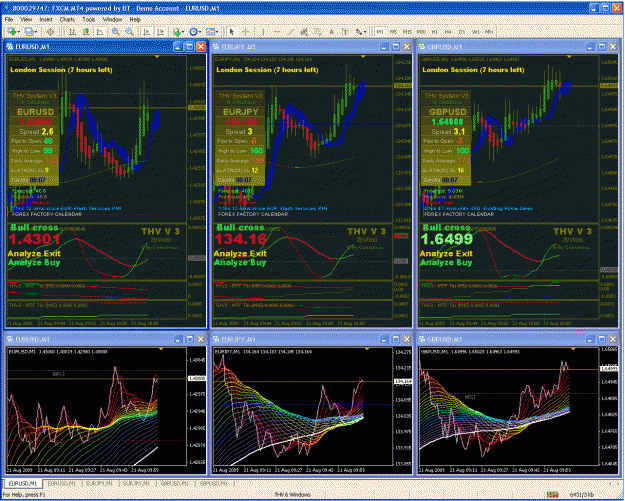Click the New Chart icon
Image resolution: width=625 pixels, height=501 pixels.
[12, 32]
